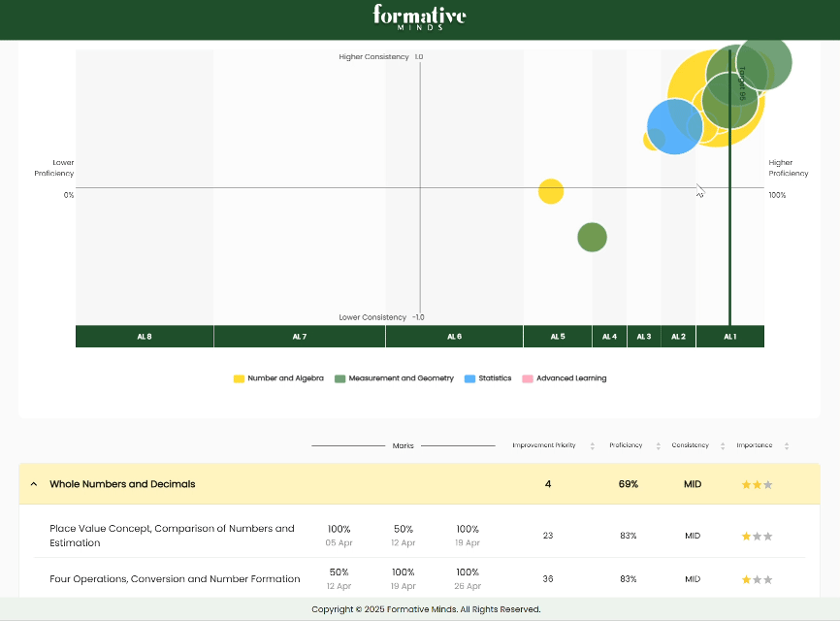This screenshot has height=621, width=840.
Task: Open Place Value Concept topic row
Action: click(172, 536)
